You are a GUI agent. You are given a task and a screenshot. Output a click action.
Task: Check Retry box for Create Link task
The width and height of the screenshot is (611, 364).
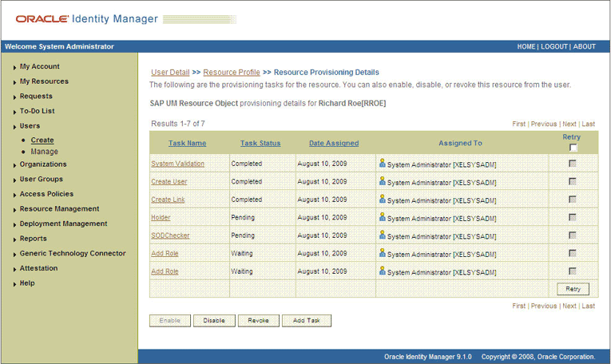573,200
